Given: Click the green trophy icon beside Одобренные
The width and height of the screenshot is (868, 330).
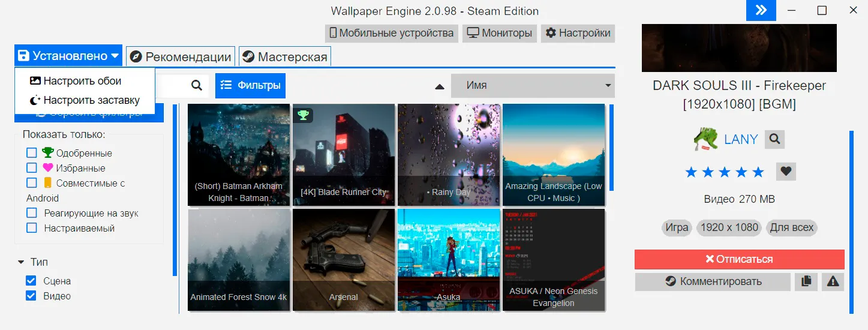Looking at the screenshot, I should click(48, 152).
